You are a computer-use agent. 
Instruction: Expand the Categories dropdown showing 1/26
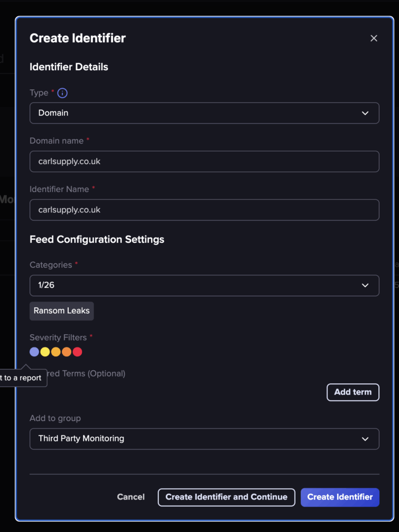pos(204,286)
